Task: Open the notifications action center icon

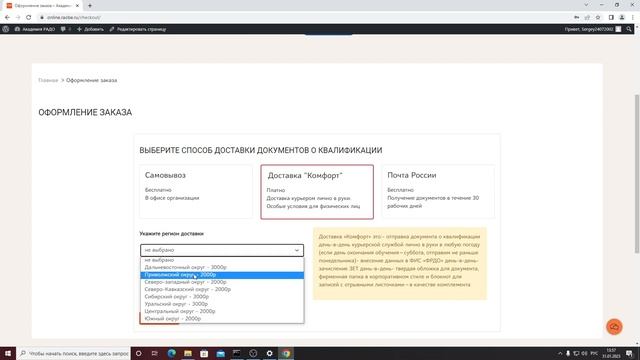Action: [629, 353]
